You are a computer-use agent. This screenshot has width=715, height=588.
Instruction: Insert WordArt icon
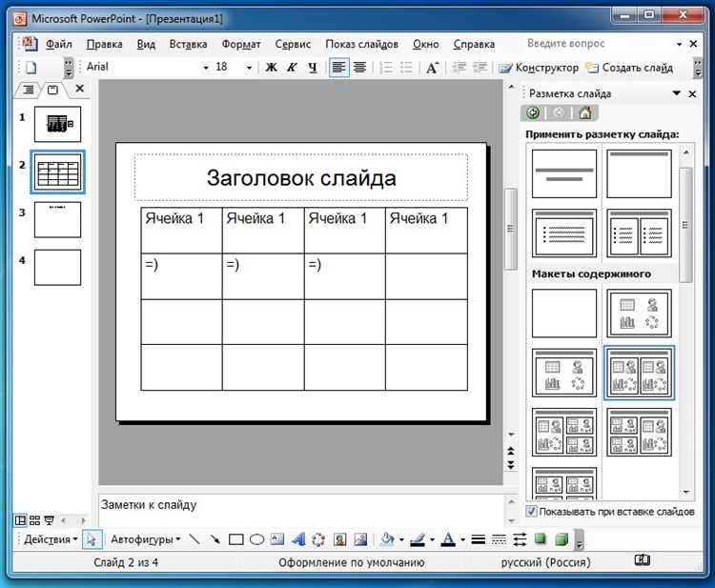tap(297, 539)
